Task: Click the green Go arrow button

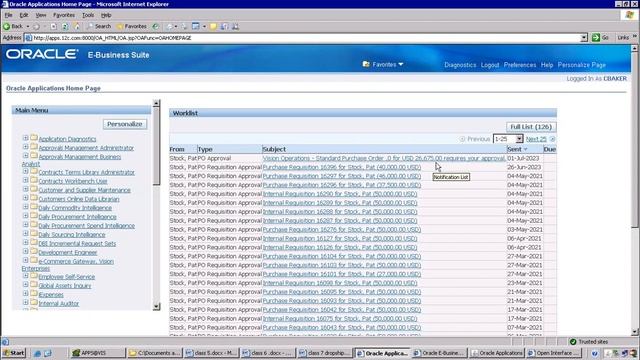Action: click(596, 38)
